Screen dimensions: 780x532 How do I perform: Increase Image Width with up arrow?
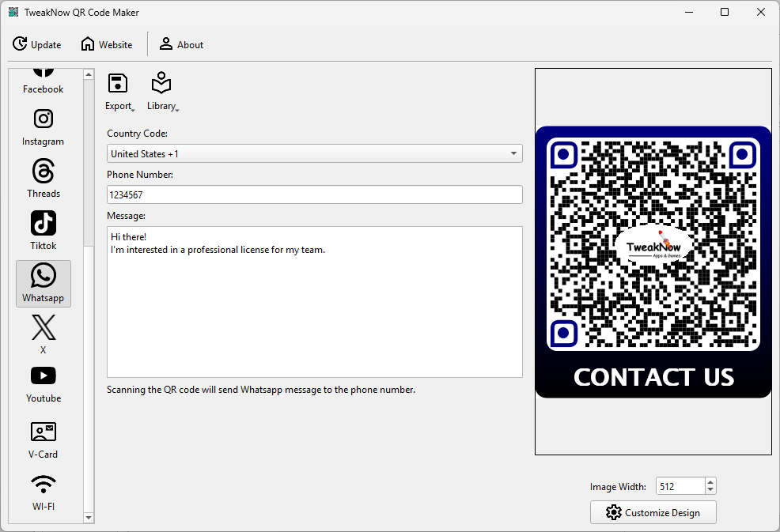710,482
